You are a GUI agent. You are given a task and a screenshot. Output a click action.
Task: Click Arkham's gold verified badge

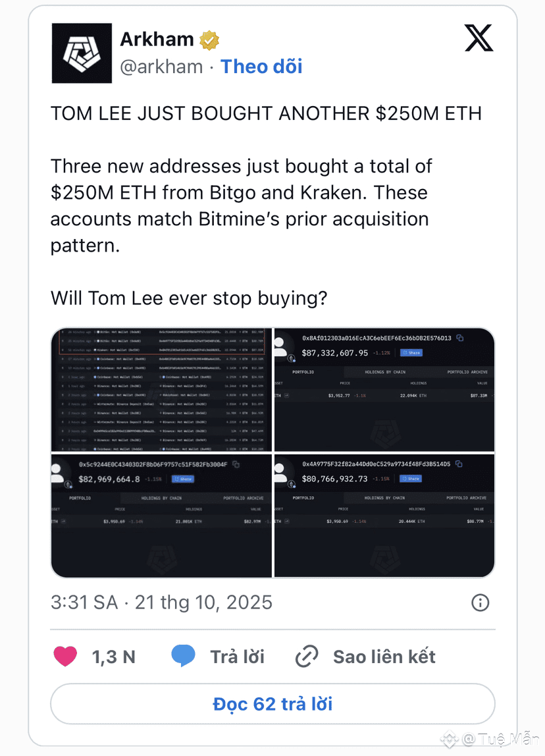209,40
